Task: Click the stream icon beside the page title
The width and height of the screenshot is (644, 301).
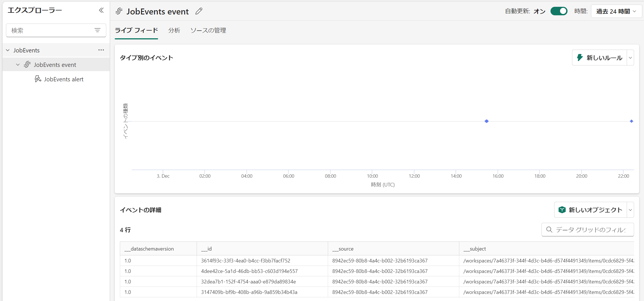Action: point(119,11)
